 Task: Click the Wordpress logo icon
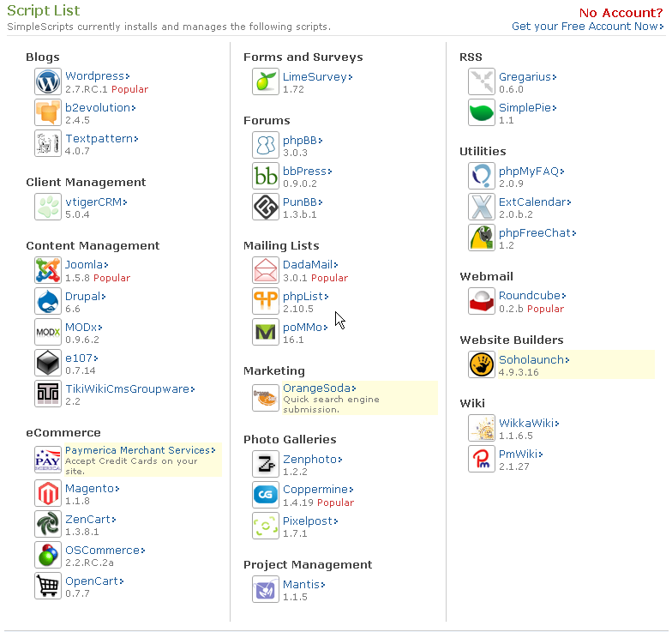tap(48, 81)
